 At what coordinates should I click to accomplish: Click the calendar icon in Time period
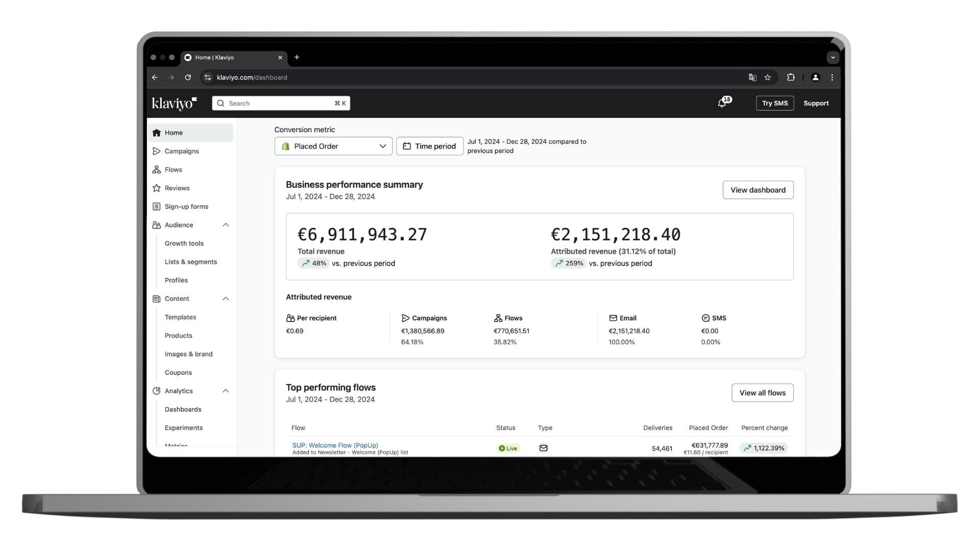(407, 146)
